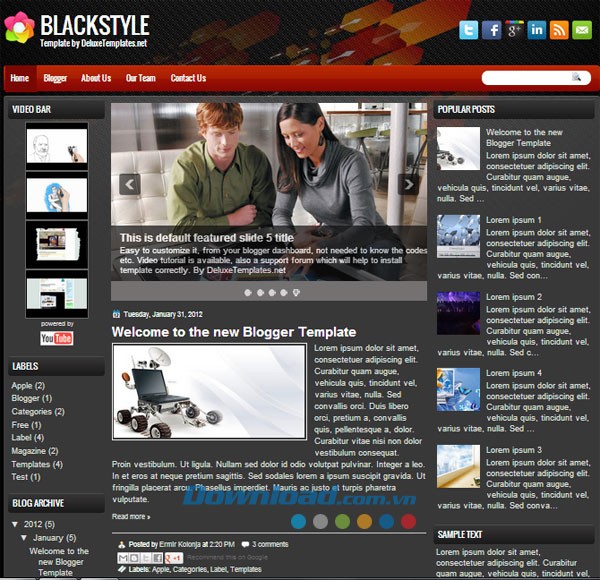Viewport: 600px width, 580px height.
Task: Pick the gray color circle
Action: [x=320, y=521]
